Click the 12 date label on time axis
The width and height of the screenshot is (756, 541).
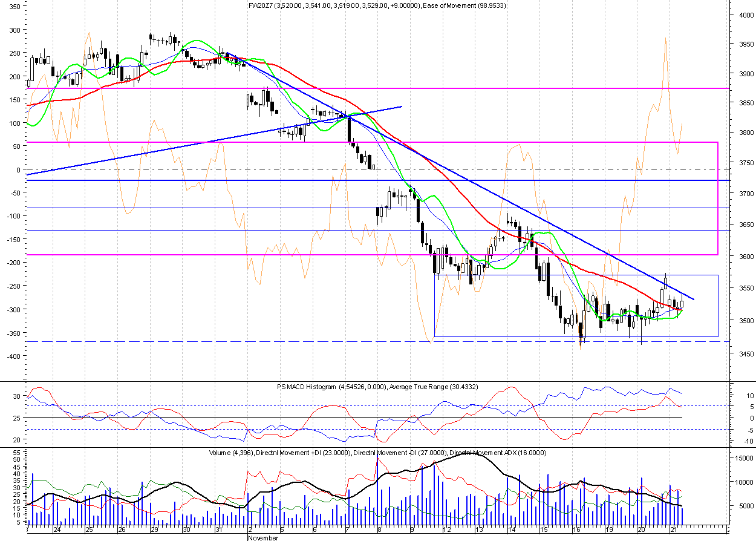pyautogui.click(x=446, y=530)
